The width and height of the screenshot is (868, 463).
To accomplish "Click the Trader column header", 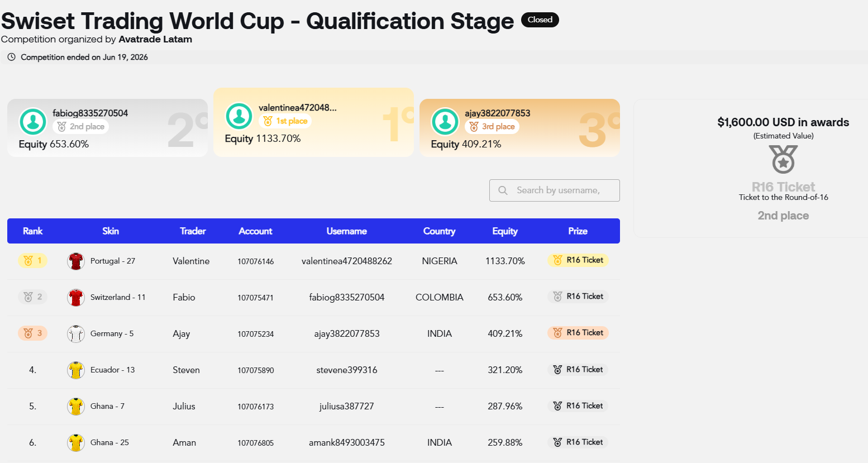I will coord(193,231).
